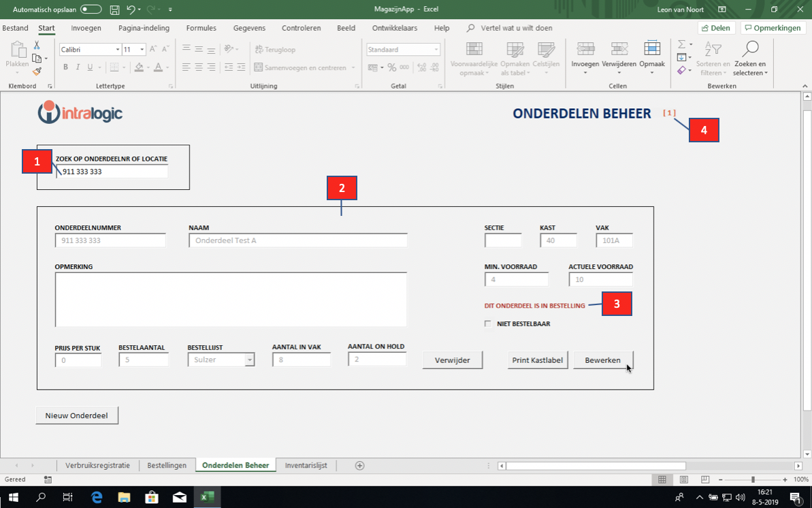
Task: Click the Nieuw Onderdeel button
Action: click(x=76, y=415)
